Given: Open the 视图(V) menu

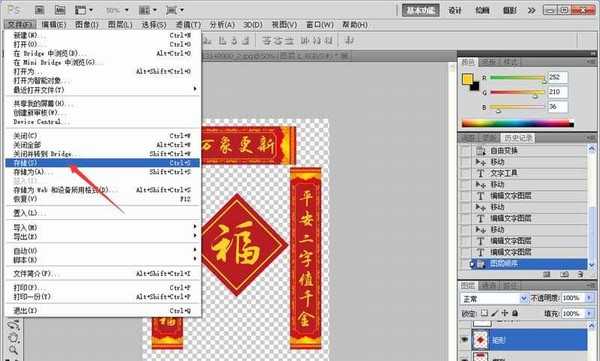Looking at the screenshot, I should (284, 25).
